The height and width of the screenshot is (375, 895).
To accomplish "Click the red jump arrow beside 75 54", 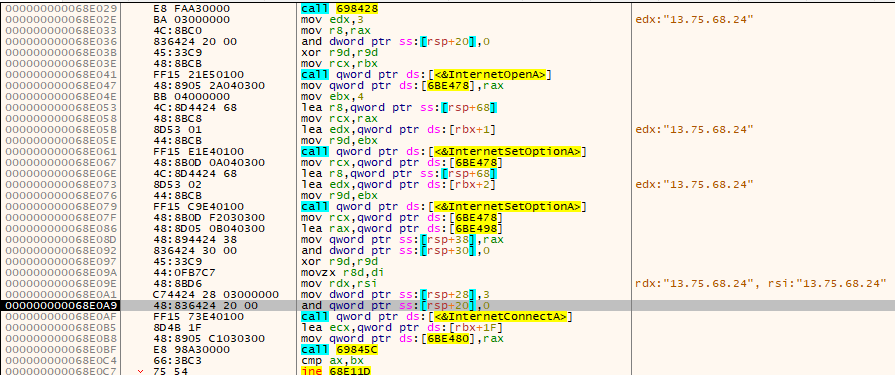I will [x=140, y=371].
